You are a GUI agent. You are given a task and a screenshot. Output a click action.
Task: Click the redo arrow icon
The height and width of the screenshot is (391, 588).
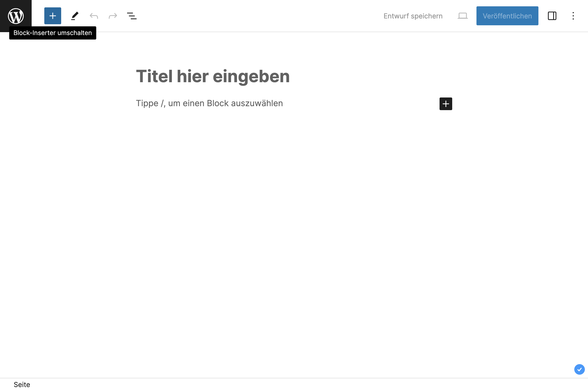tap(113, 16)
